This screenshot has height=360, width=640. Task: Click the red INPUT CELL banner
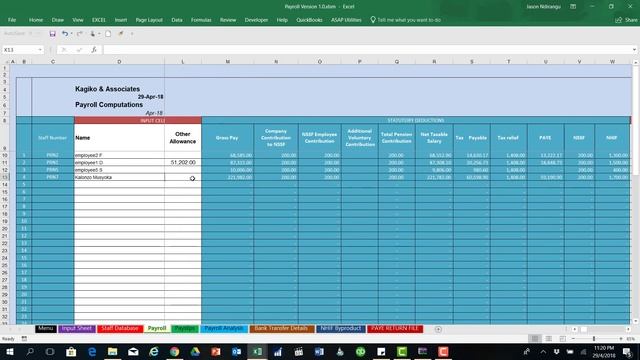click(138, 120)
